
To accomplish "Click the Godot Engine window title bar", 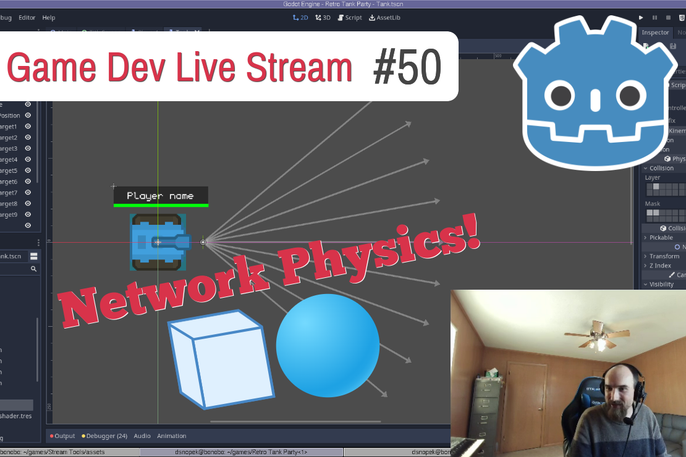I will click(x=343, y=4).
